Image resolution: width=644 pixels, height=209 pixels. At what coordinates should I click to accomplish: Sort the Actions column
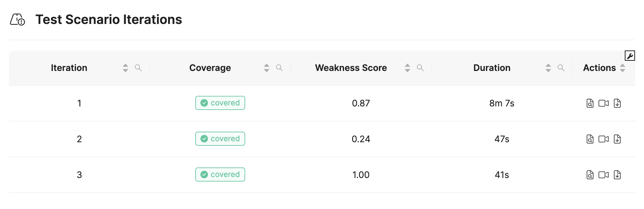coord(623,68)
